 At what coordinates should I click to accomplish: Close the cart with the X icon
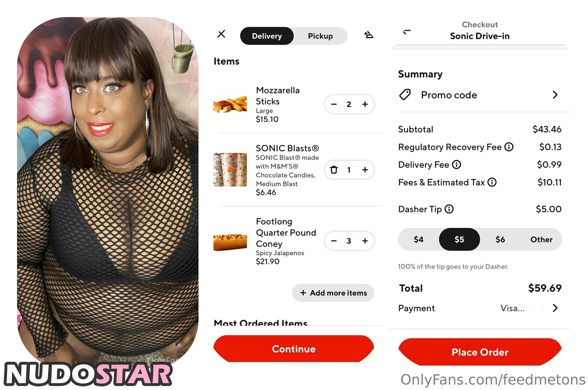point(221,34)
